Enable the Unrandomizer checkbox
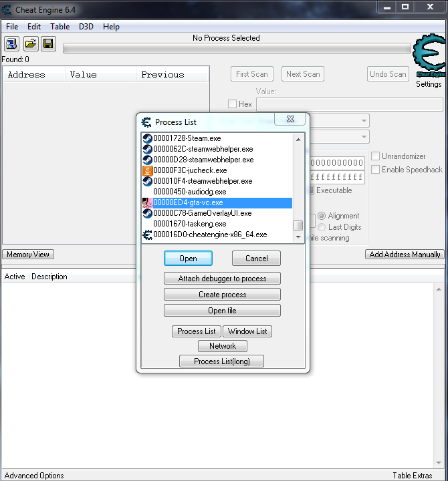This screenshot has width=448, height=481. [x=375, y=156]
